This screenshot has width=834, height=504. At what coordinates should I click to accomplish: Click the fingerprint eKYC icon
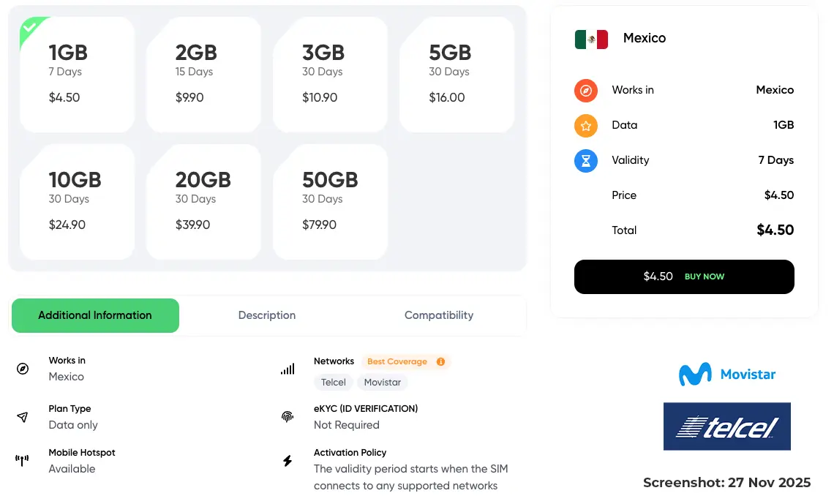point(288,417)
